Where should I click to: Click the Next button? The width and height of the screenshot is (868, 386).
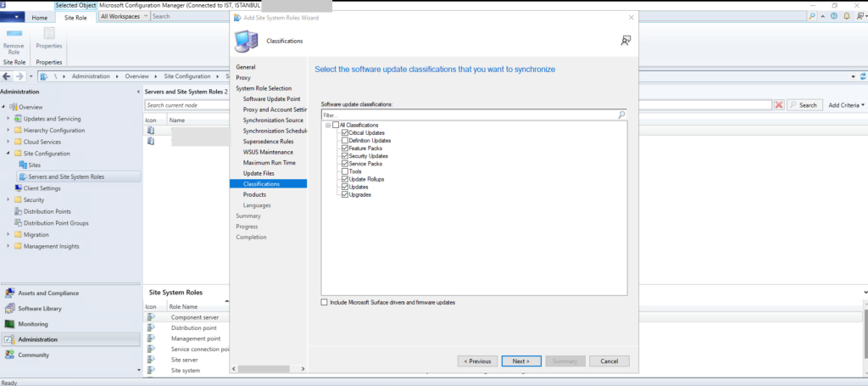point(520,361)
